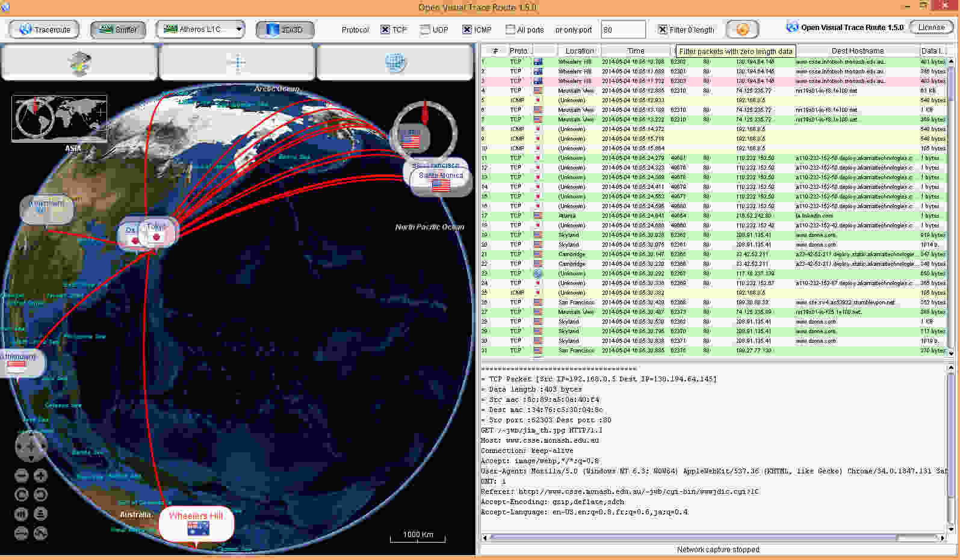This screenshot has width=960, height=560.
Task: Select the Tokyo location marker
Action: pos(157,232)
